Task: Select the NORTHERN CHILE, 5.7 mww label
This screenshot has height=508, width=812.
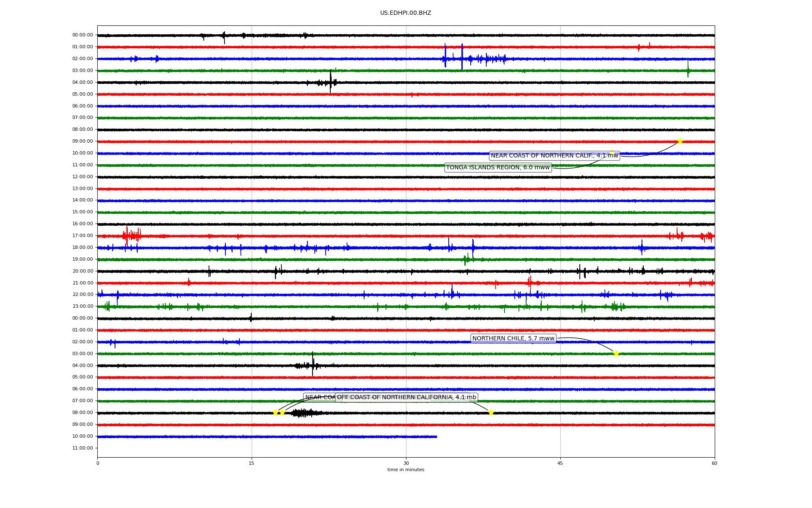Action: 513,339
